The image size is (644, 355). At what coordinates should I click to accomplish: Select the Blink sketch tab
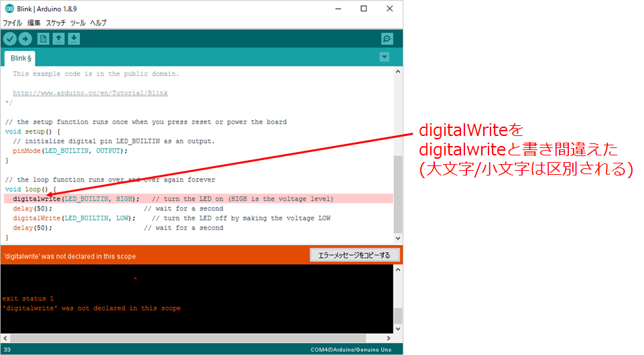20,58
